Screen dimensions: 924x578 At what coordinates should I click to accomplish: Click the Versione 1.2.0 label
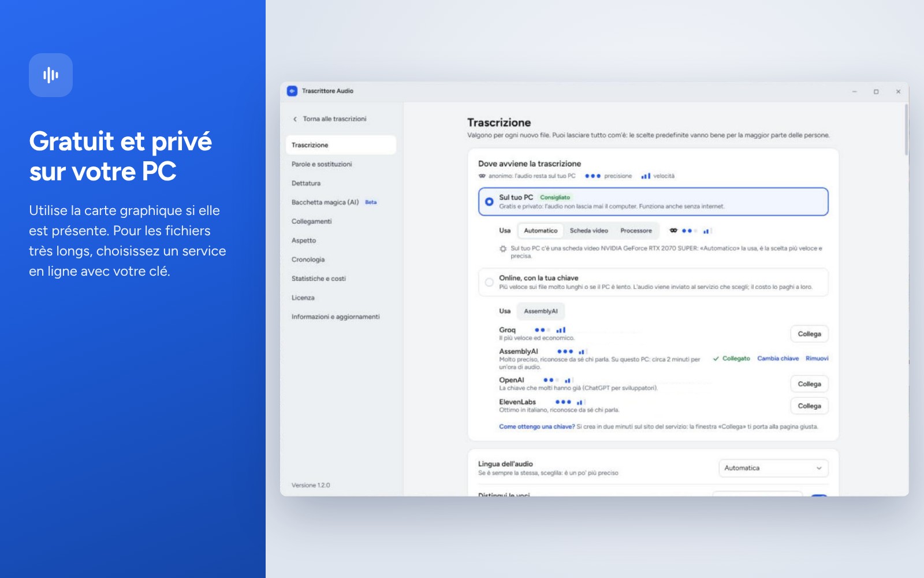pyautogui.click(x=311, y=486)
